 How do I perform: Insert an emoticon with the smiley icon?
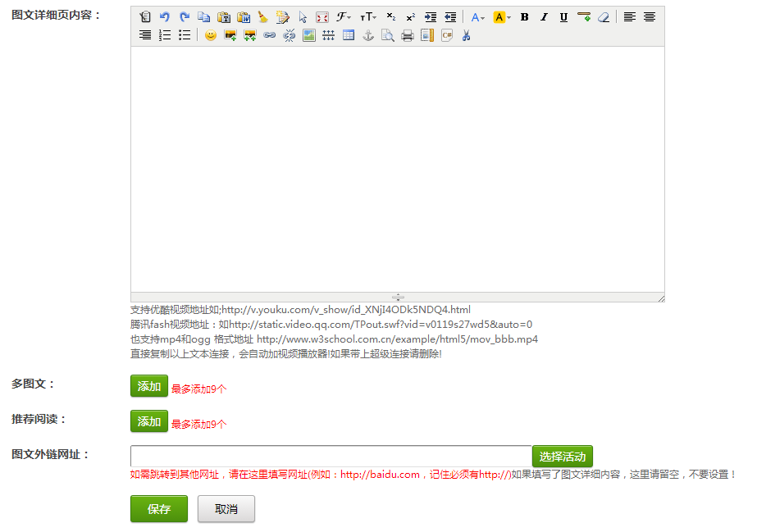[x=211, y=35]
